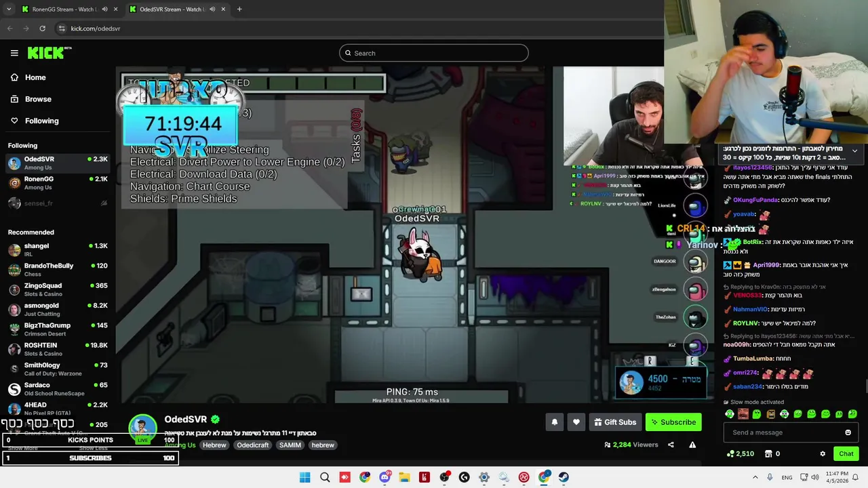Open the Windows Start menu

click(305, 477)
